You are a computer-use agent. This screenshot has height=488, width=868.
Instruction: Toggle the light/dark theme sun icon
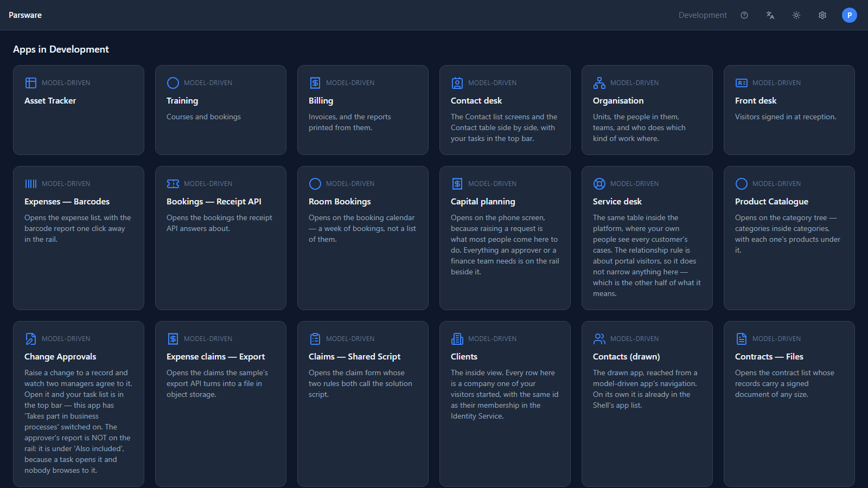(796, 15)
